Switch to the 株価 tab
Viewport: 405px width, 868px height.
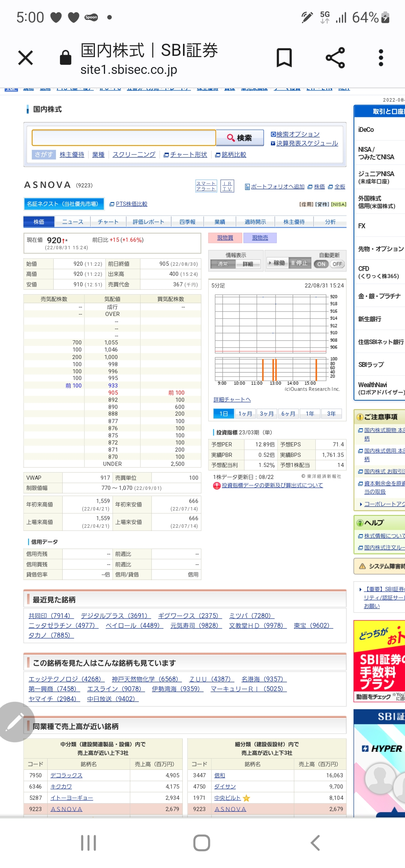tap(39, 222)
